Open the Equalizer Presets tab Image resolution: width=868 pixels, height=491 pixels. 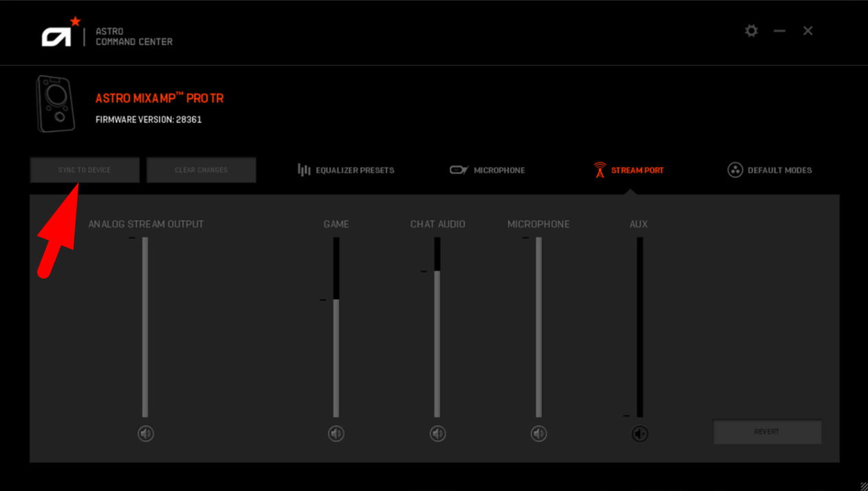pyautogui.click(x=346, y=170)
